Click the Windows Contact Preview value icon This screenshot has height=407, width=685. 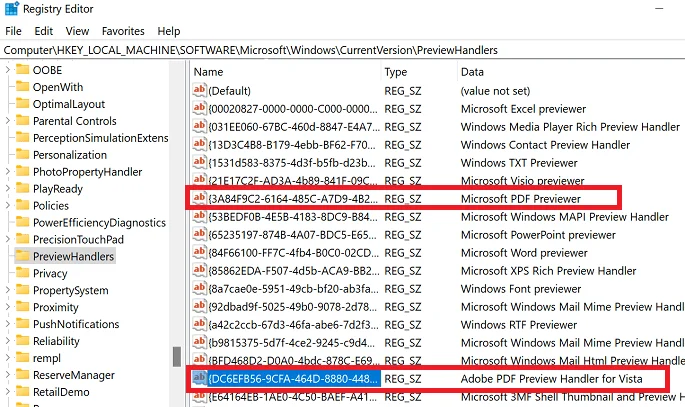click(x=199, y=144)
